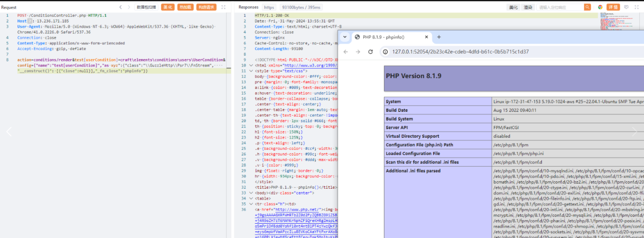
Task: Click the 热加载 button
Action: [185, 7]
